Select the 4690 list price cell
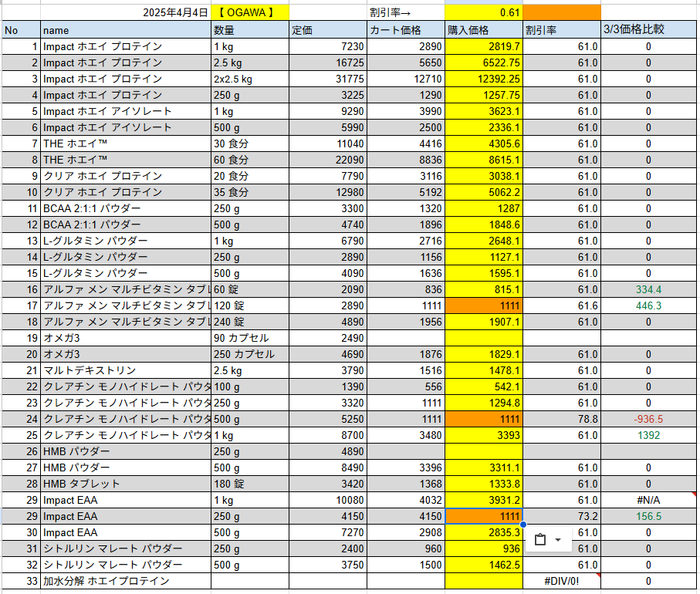Image resolution: width=700 pixels, height=594 pixels. [x=328, y=354]
